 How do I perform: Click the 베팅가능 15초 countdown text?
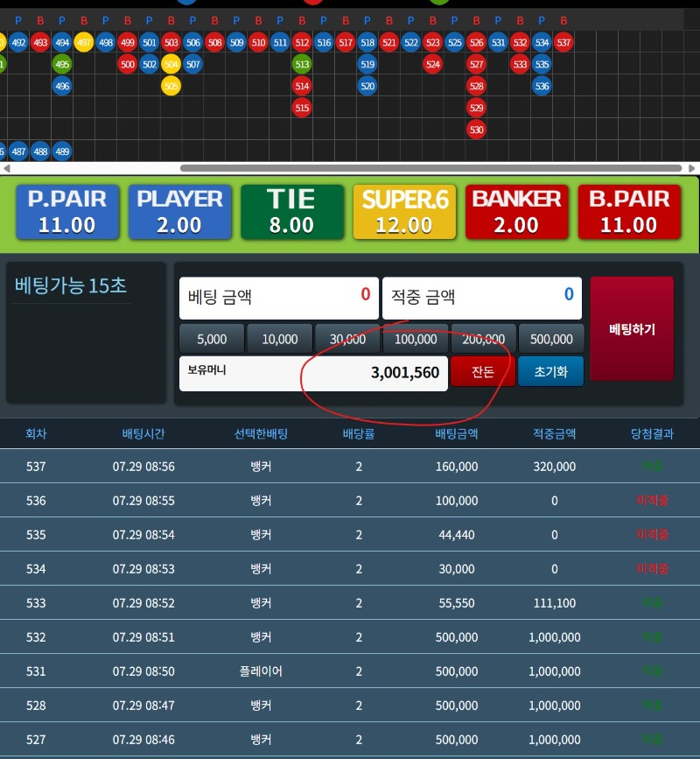[x=71, y=285]
